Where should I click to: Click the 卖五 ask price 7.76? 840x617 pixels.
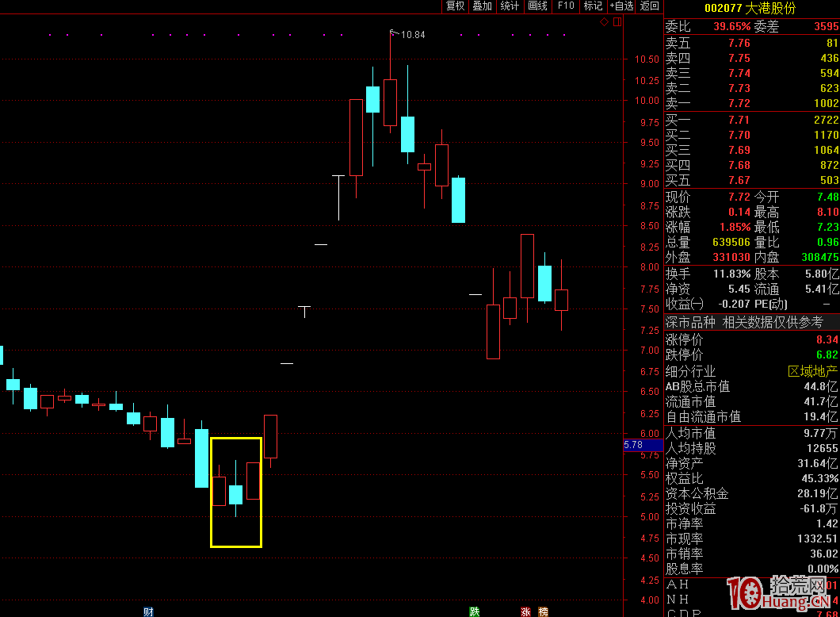(739, 43)
